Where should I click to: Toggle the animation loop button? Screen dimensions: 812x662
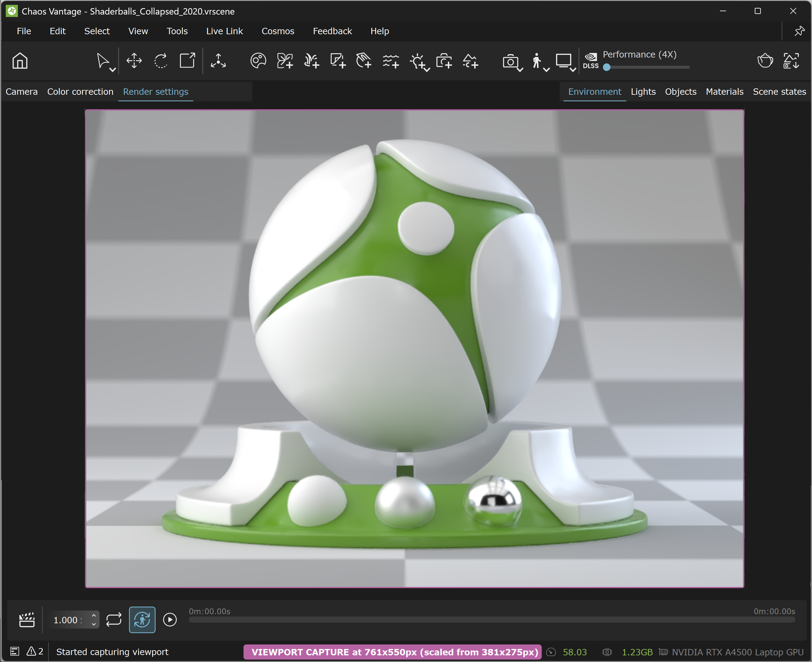pyautogui.click(x=114, y=620)
